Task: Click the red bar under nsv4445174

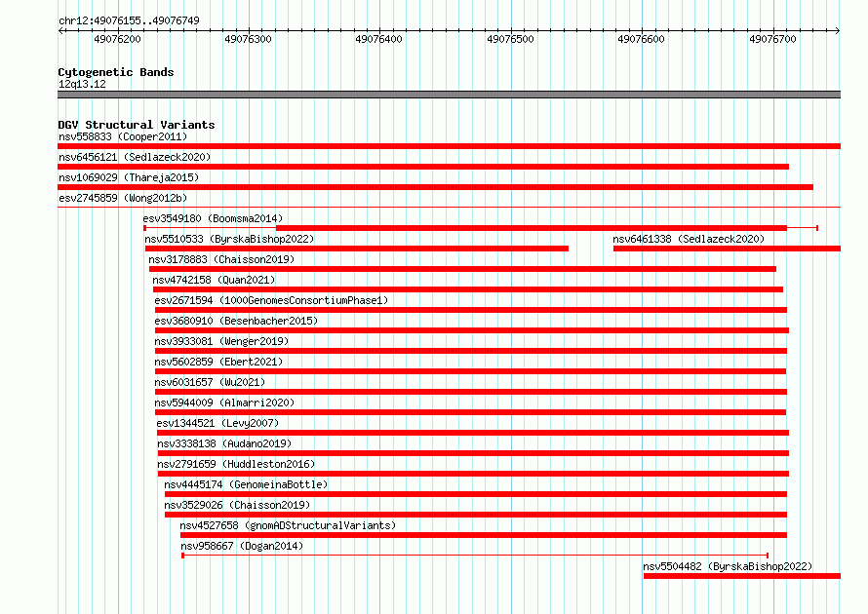Action: tap(476, 494)
